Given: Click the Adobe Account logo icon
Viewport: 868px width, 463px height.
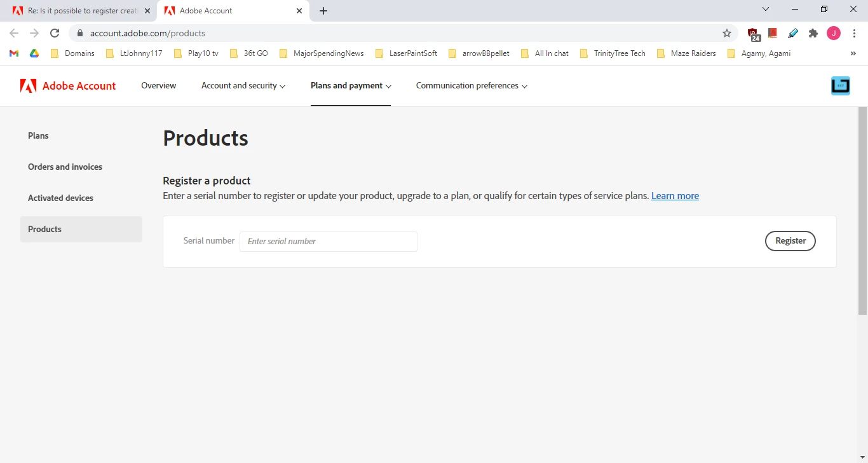Looking at the screenshot, I should click(x=28, y=86).
